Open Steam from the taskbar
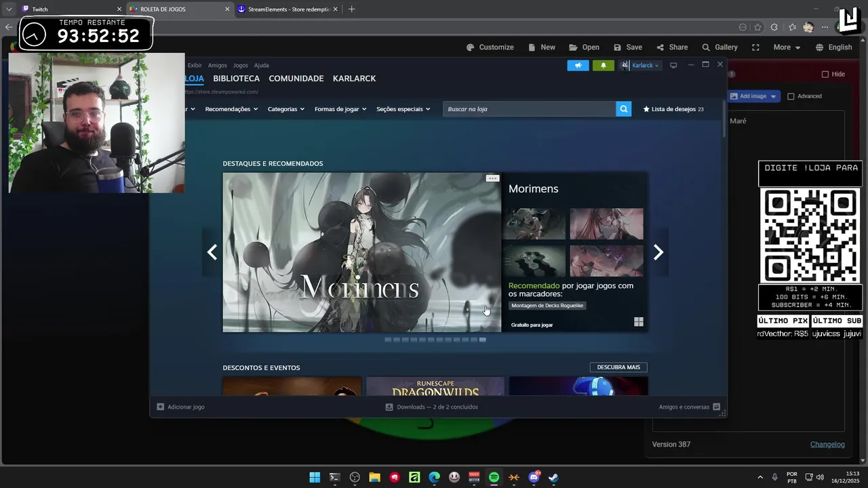 click(553, 477)
